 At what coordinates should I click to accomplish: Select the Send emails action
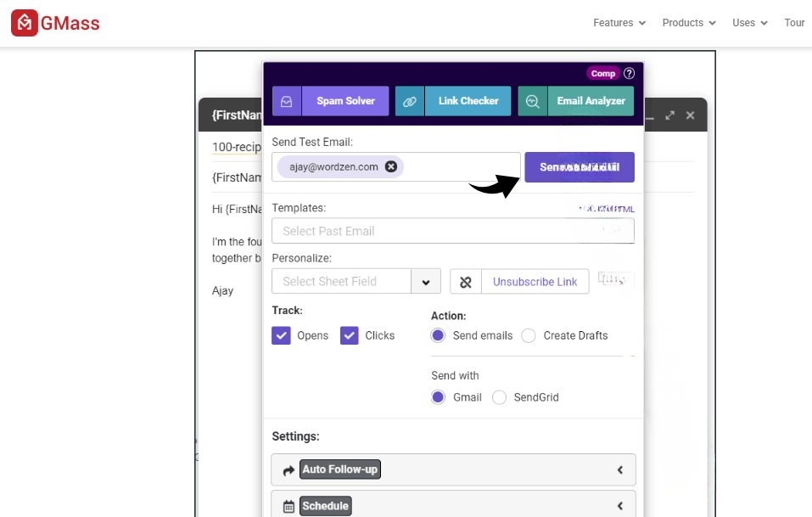[438, 335]
